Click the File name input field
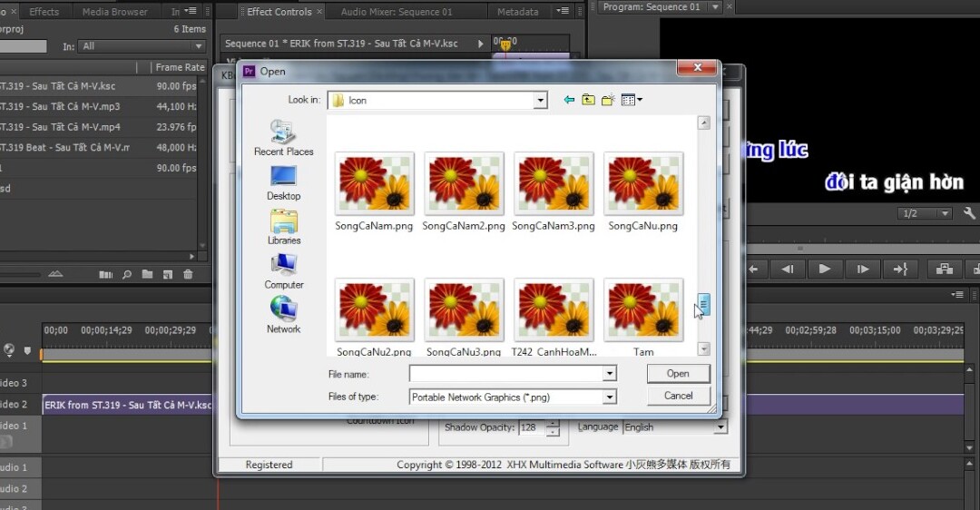980x510 pixels. pos(506,374)
